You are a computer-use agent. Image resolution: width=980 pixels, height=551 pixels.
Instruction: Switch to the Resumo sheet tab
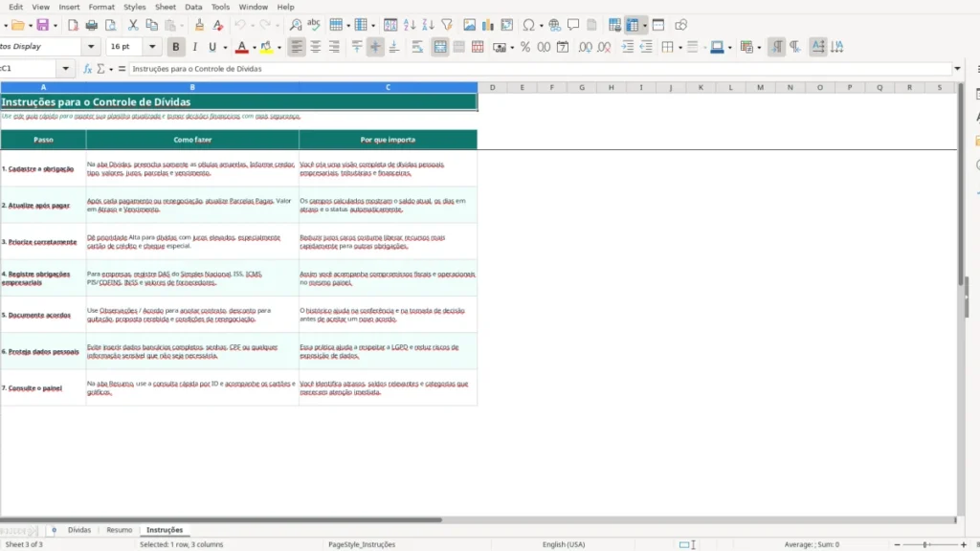120,530
